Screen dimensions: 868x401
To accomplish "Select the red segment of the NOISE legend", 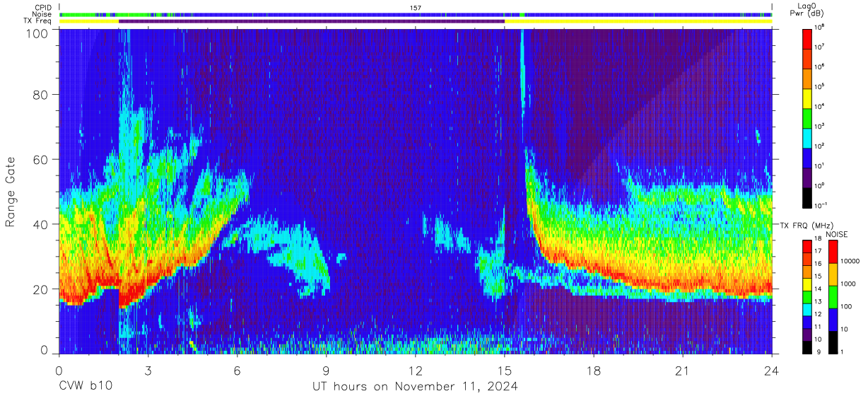I will [833, 252].
